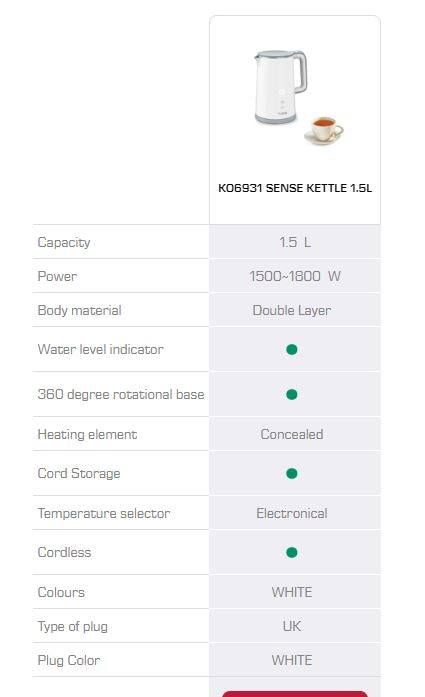Click the green dot for 360 degree rotational base
425x697 pixels.
292,394
